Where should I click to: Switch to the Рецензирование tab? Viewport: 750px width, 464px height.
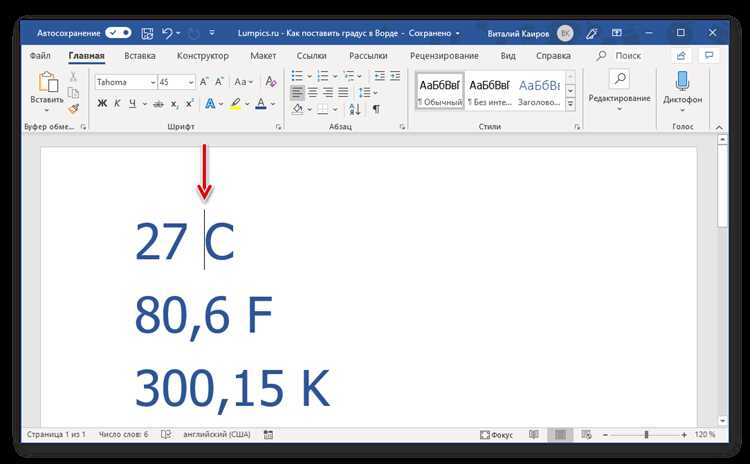pyautogui.click(x=444, y=56)
